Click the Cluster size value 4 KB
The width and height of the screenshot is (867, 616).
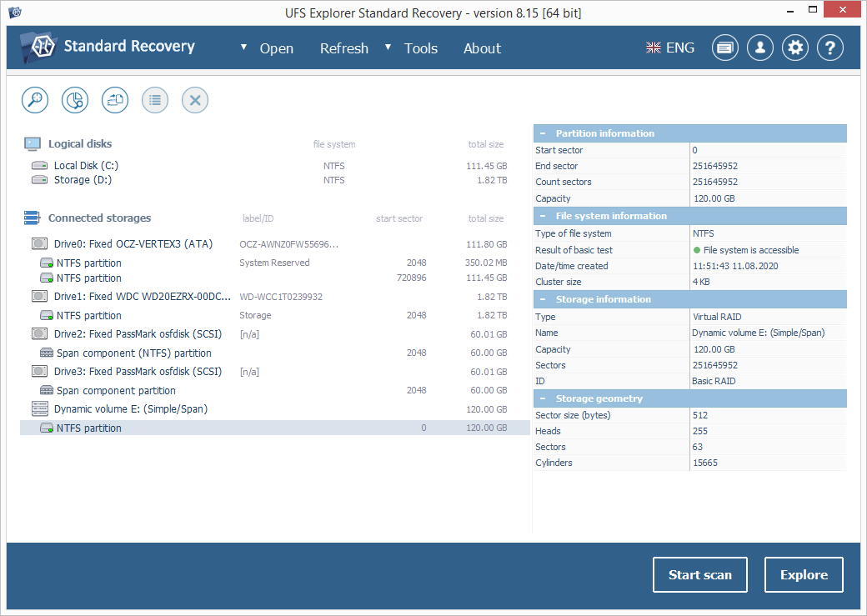click(701, 282)
